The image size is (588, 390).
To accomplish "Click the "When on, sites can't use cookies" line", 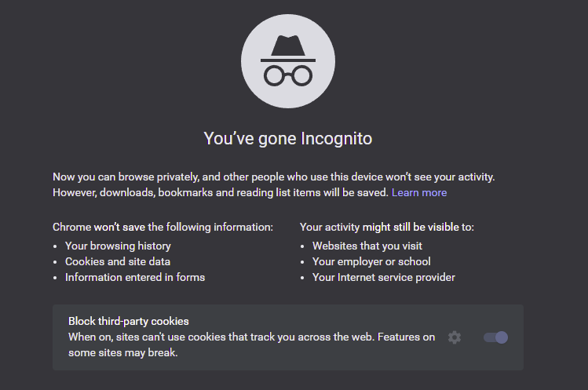I will click(252, 337).
